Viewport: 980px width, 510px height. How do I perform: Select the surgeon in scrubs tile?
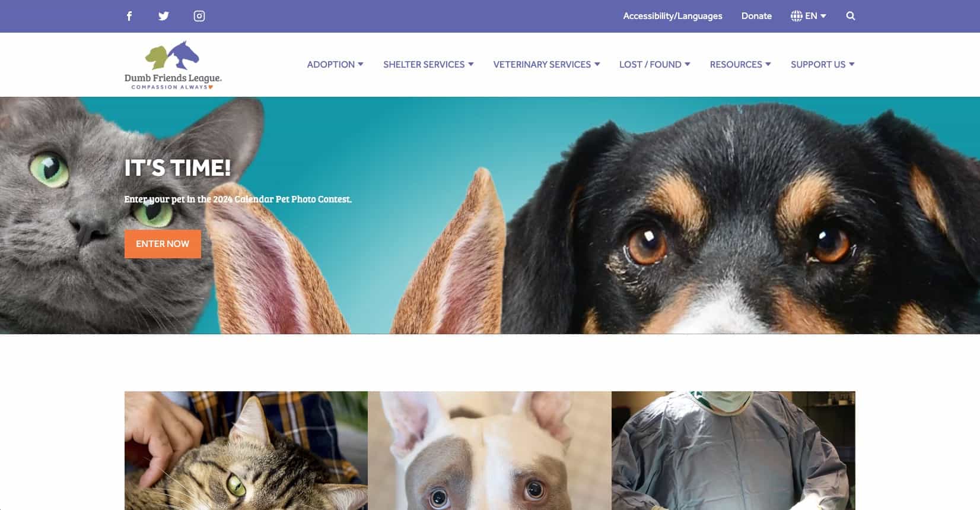[x=733, y=451]
